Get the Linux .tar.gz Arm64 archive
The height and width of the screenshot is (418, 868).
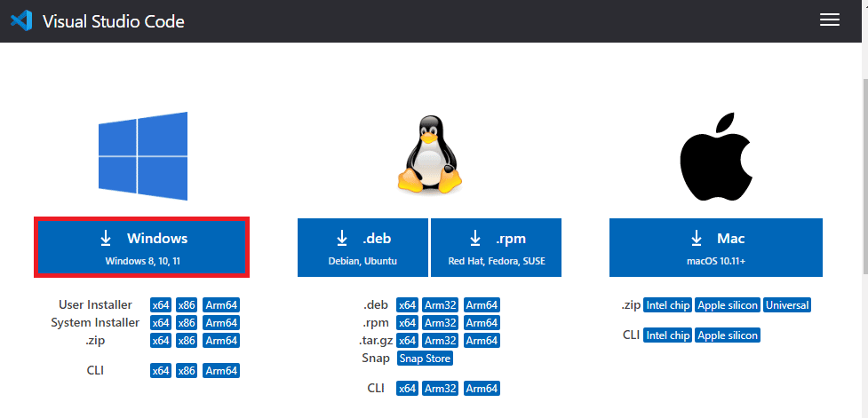click(x=482, y=341)
